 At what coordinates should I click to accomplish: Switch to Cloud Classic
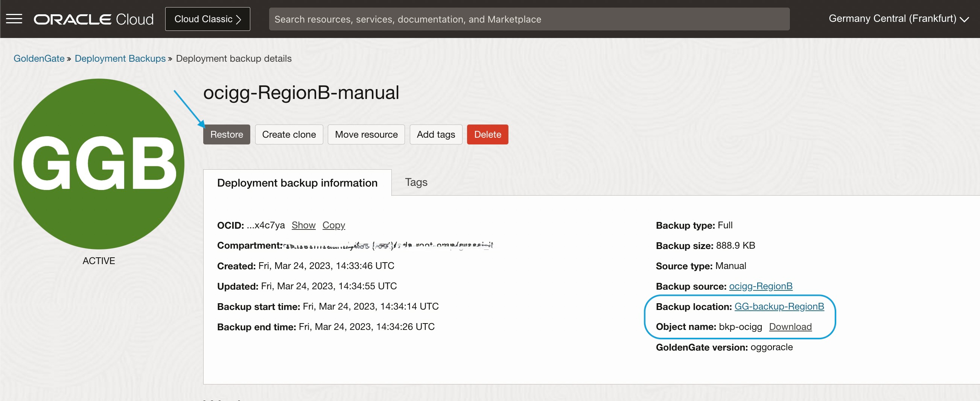(208, 19)
